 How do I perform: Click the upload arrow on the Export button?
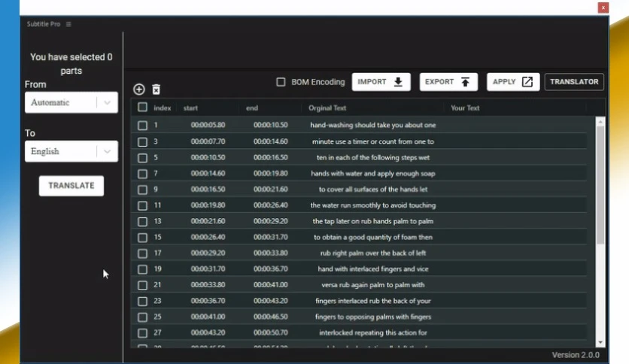click(465, 82)
